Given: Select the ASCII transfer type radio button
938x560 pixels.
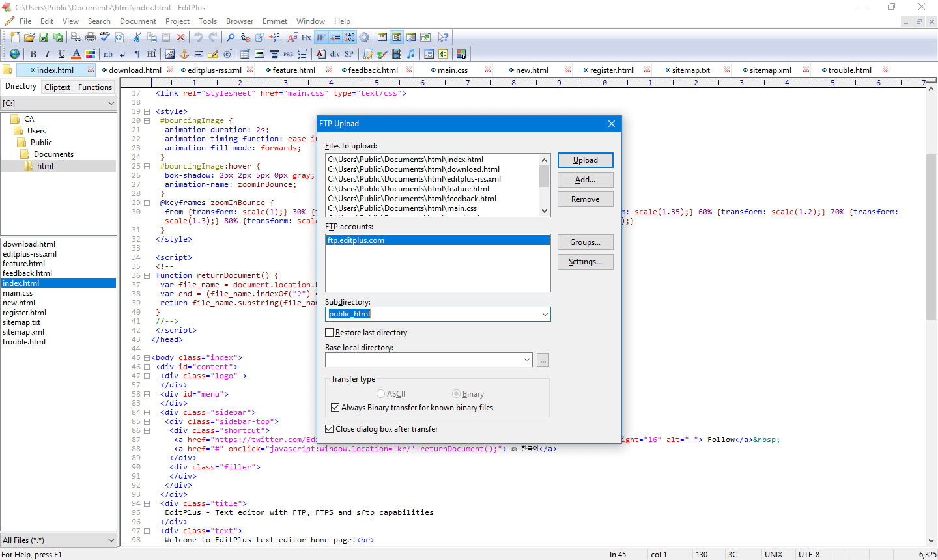Looking at the screenshot, I should 381,394.
